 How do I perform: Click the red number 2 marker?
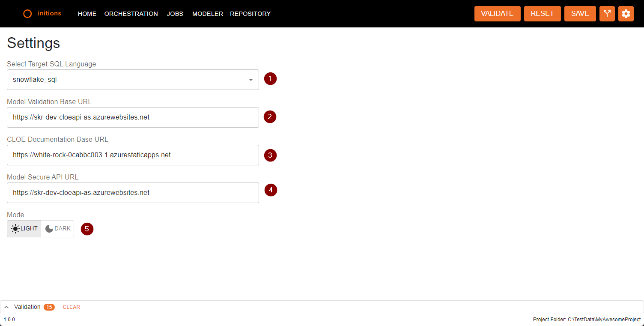[270, 117]
